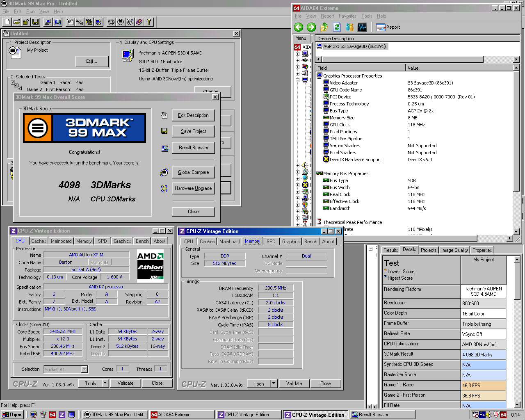The image size is (525, 420).
Task: Refresh AIDA64 page with the refresh icon
Action: click(x=337, y=27)
